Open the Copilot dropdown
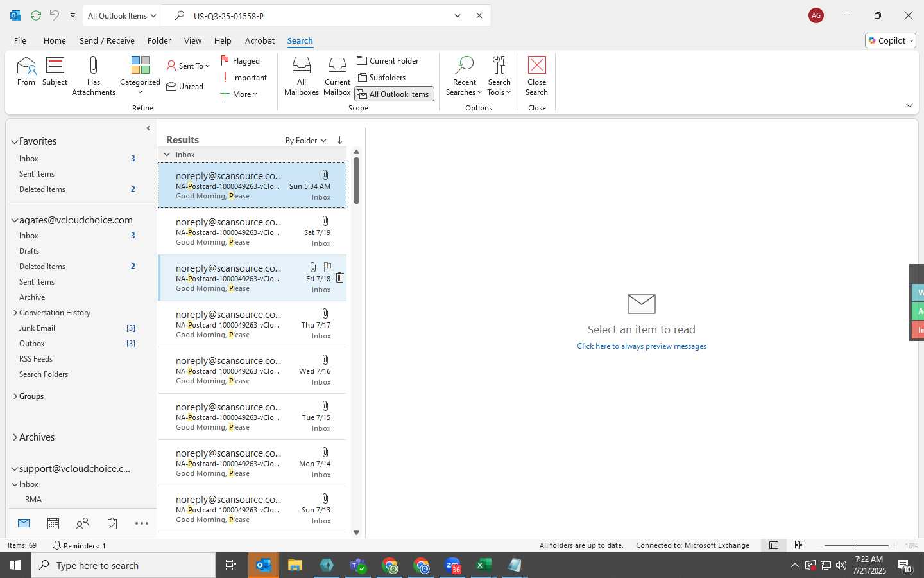924x578 pixels. (x=891, y=40)
